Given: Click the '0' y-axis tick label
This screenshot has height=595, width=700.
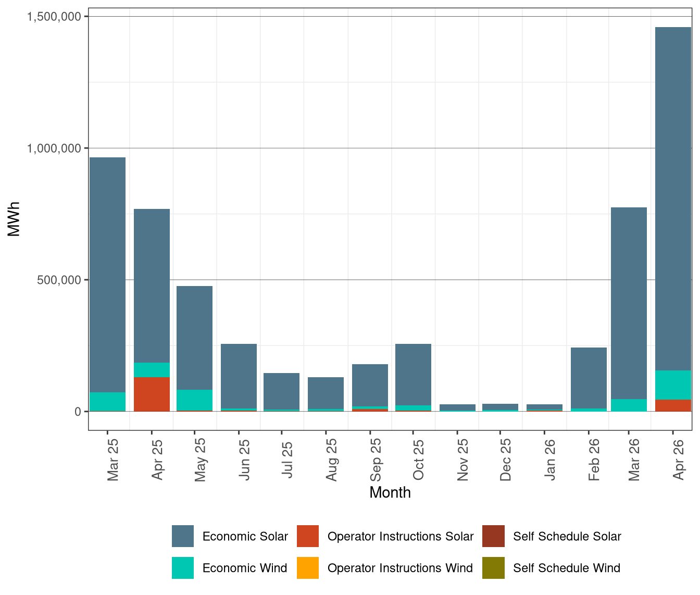Looking at the screenshot, I should (78, 412).
